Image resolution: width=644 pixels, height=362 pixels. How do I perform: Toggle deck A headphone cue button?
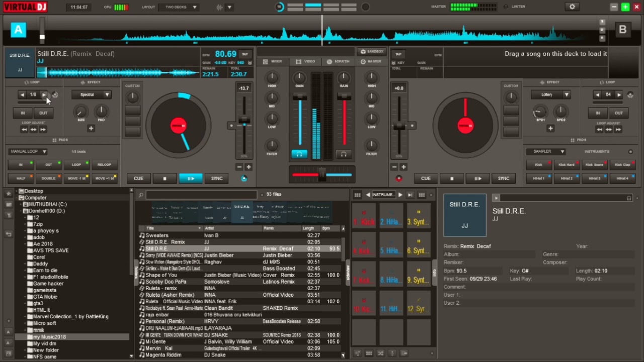click(x=299, y=154)
